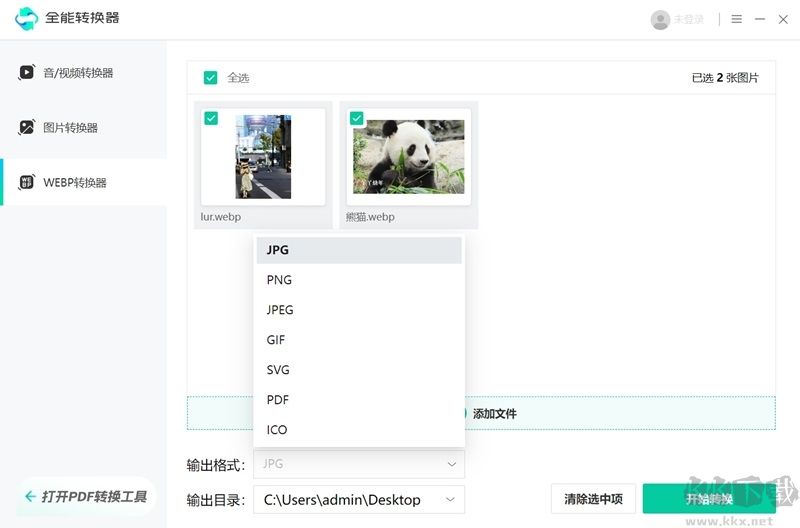800x528 pixels.
Task: Click the audio/video converter icon
Action: tap(27, 72)
